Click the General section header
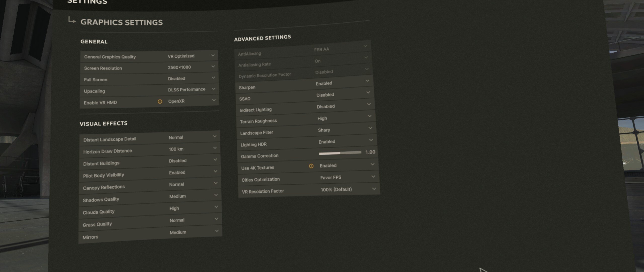Viewport: 644px width, 272px height. tap(94, 42)
